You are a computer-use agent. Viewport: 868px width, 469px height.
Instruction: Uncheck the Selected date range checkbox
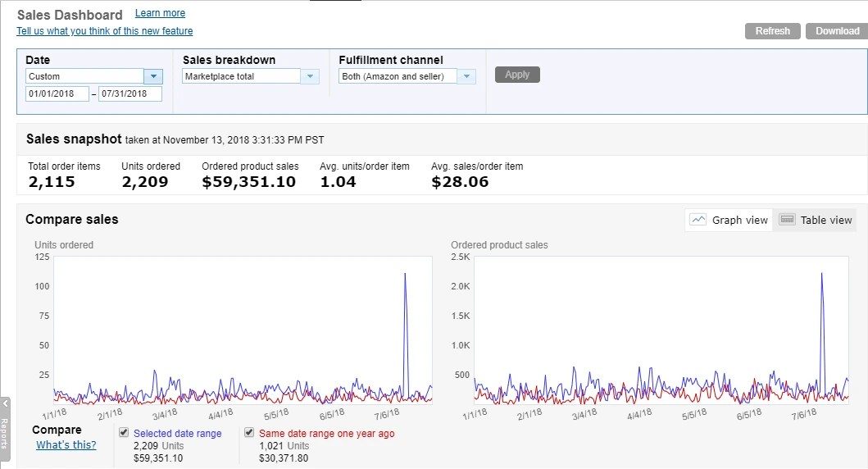[124, 433]
